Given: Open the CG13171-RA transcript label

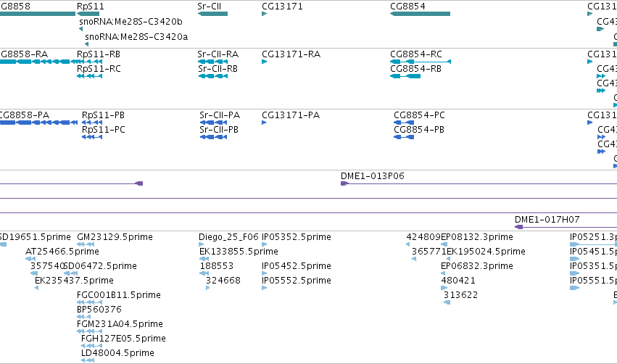Looking at the screenshot, I should pyautogui.click(x=291, y=54).
